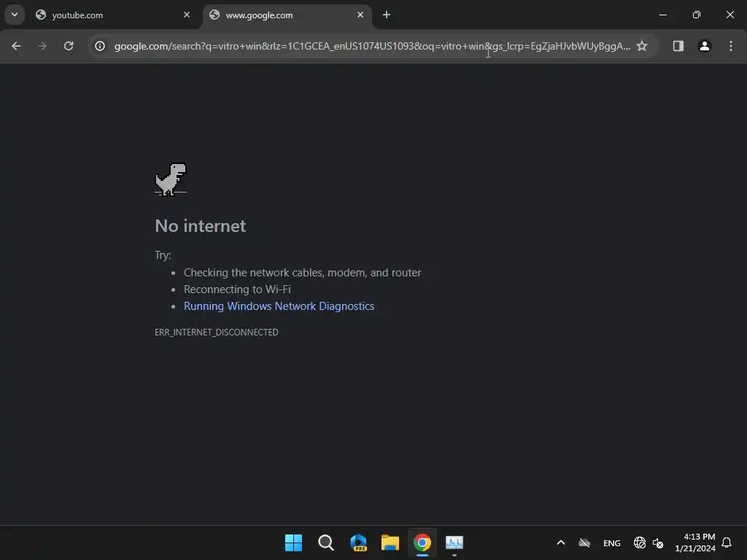Go forward to next page
Viewport: 747px width, 560px height.
[42, 46]
